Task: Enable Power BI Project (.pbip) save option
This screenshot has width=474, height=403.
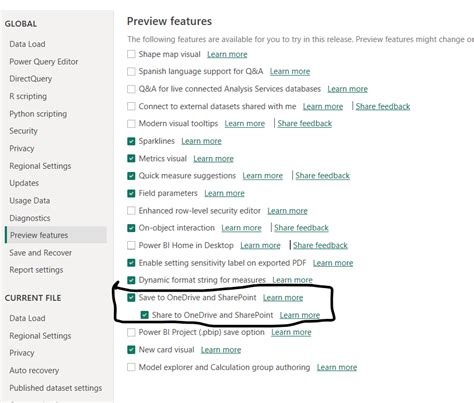Action: pyautogui.click(x=131, y=332)
